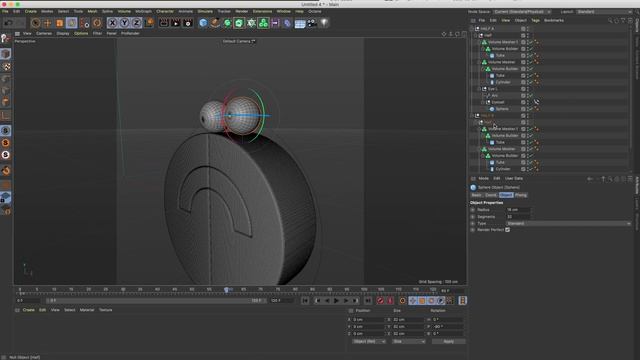Switch to Basic tab in Attributes
Viewport: 640px width, 360px height.
(x=476, y=195)
